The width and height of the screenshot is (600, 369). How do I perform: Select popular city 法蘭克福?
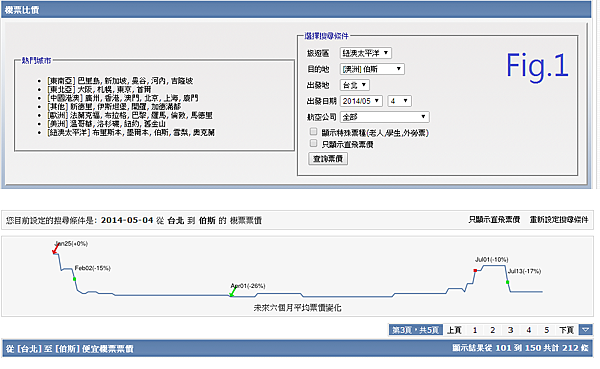coord(85,115)
